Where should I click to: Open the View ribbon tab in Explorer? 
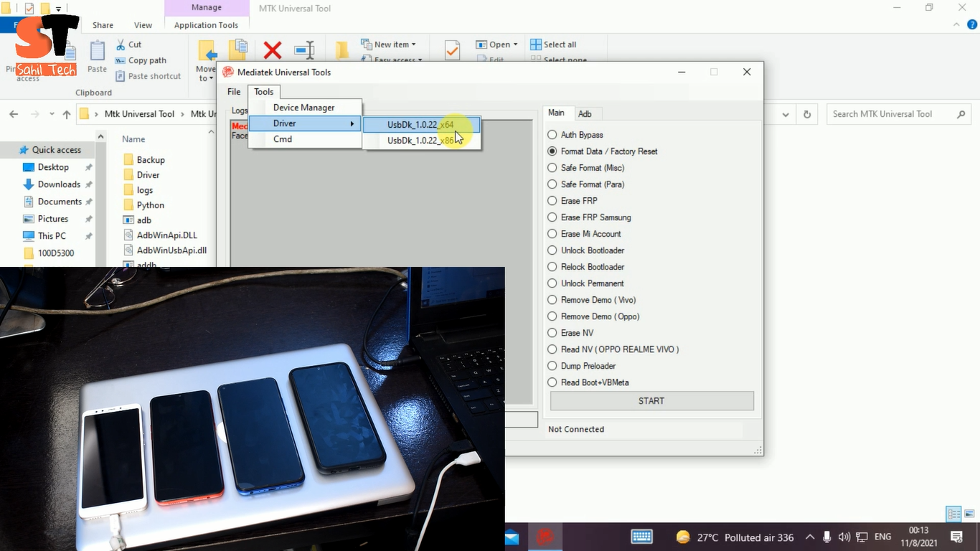(143, 25)
